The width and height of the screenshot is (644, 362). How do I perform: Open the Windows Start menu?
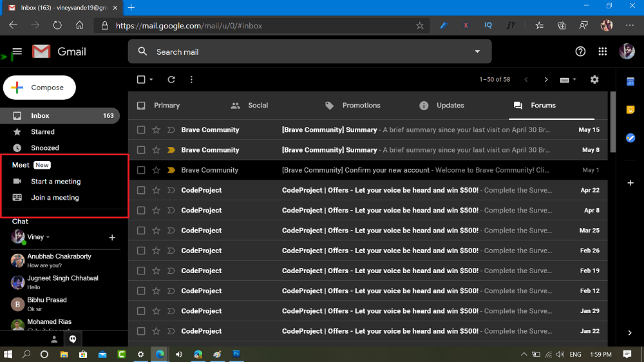point(8,354)
